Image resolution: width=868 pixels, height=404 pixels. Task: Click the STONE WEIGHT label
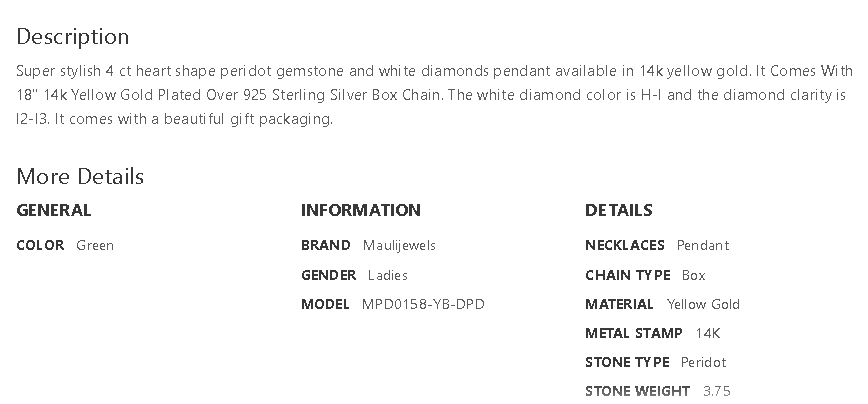[637, 391]
